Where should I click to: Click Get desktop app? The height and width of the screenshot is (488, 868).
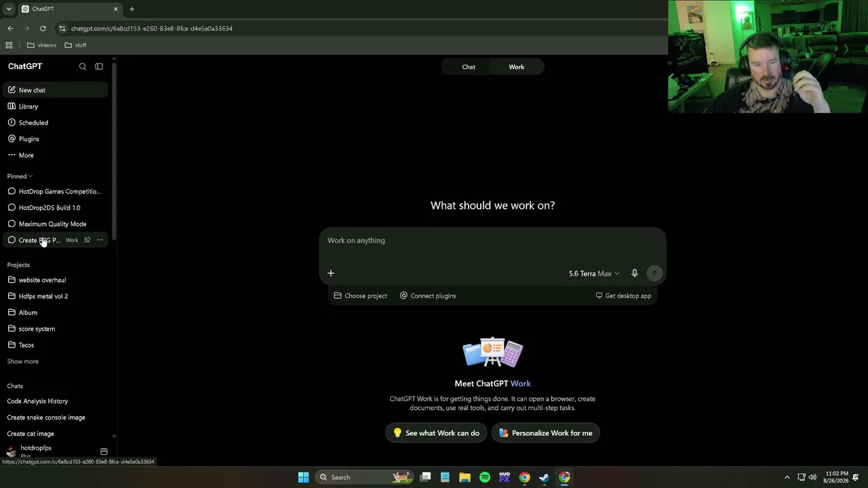click(623, 296)
